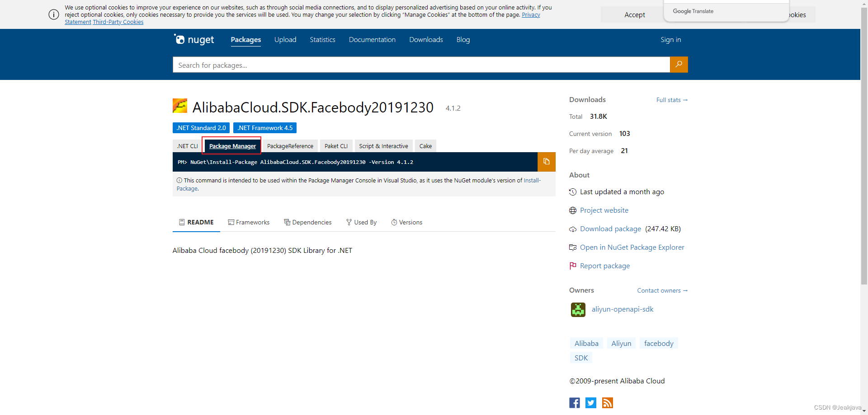The width and height of the screenshot is (868, 415).
Task: Switch to PackageReference tab
Action: click(290, 146)
